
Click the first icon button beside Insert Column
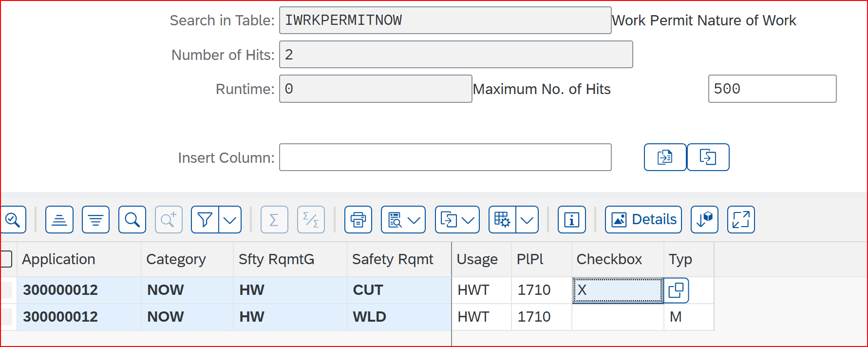pos(665,157)
